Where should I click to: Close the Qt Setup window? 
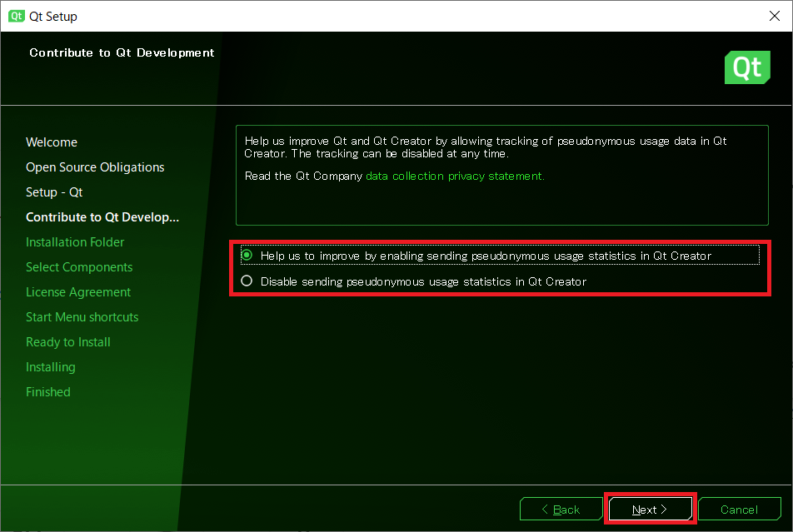click(x=775, y=16)
